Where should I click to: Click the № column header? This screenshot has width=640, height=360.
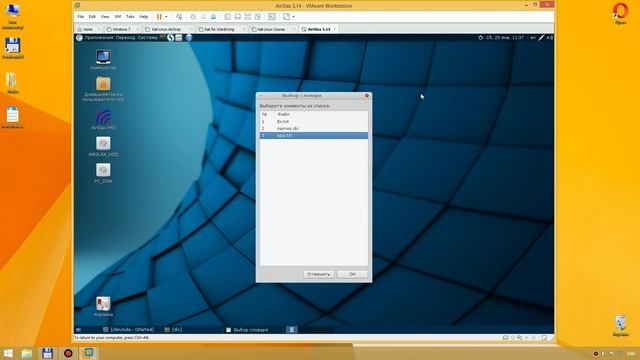[x=264, y=114]
